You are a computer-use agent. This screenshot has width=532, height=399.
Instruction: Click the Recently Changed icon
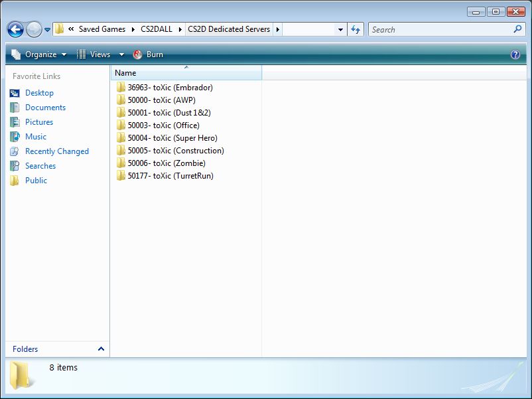(15, 151)
